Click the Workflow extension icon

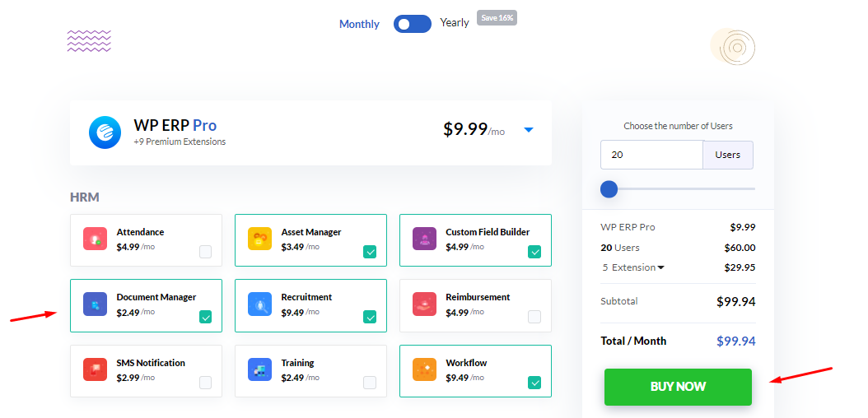425,370
